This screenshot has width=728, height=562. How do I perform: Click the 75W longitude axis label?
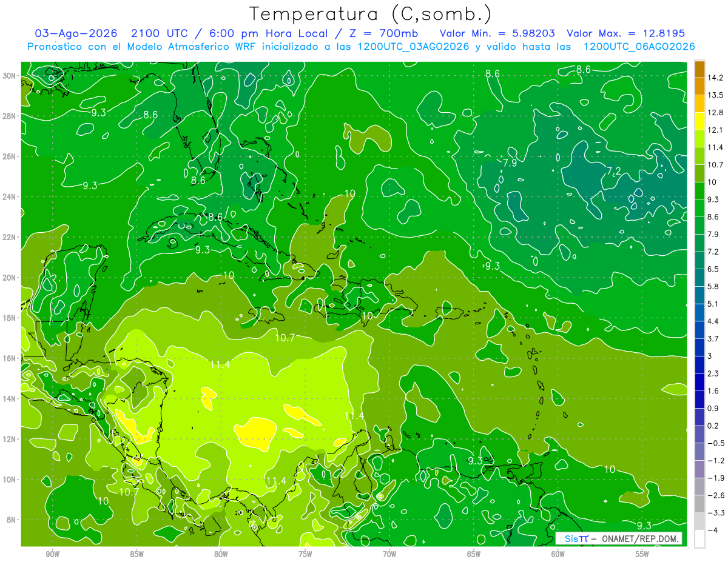tap(305, 554)
